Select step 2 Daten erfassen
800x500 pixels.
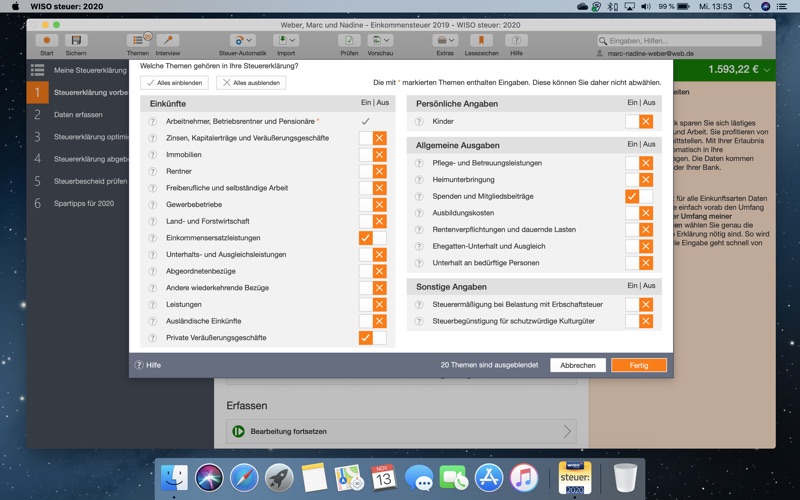tap(78, 115)
